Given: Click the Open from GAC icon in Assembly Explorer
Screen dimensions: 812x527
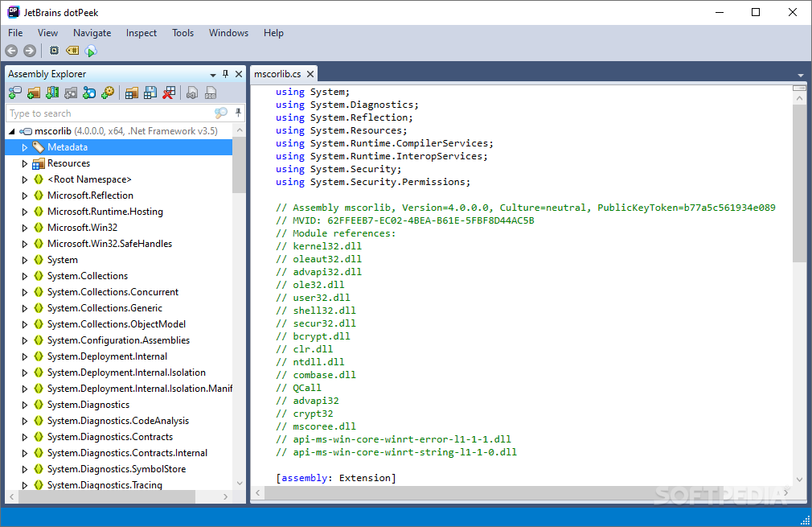Looking at the screenshot, I should tap(15, 93).
